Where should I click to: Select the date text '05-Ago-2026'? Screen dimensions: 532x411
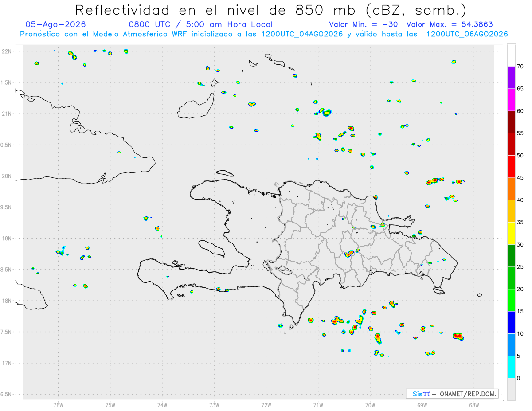pyautogui.click(x=55, y=24)
